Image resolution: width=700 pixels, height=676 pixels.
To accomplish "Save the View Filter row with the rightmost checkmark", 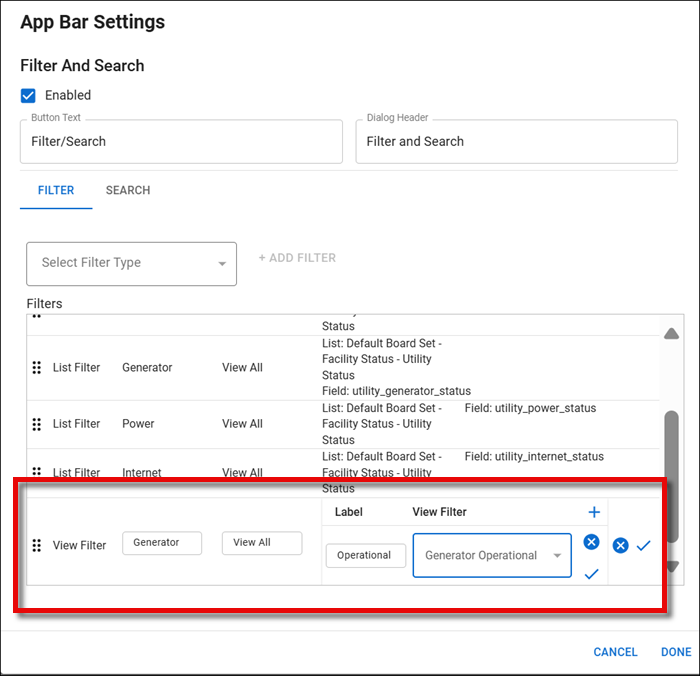I will (x=643, y=545).
